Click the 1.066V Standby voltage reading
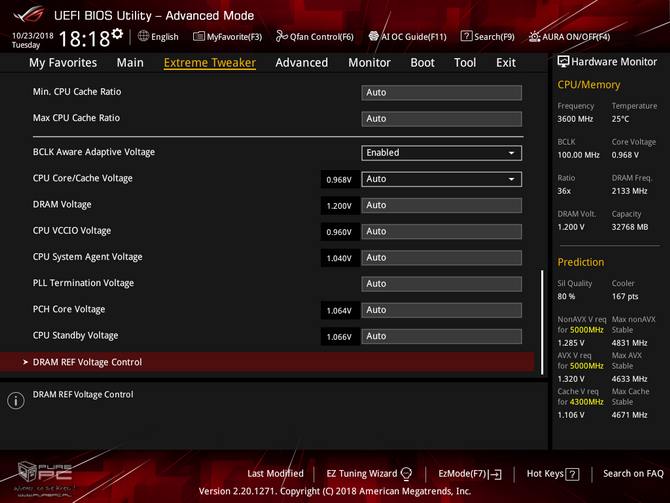The width and height of the screenshot is (670, 503). click(x=339, y=337)
